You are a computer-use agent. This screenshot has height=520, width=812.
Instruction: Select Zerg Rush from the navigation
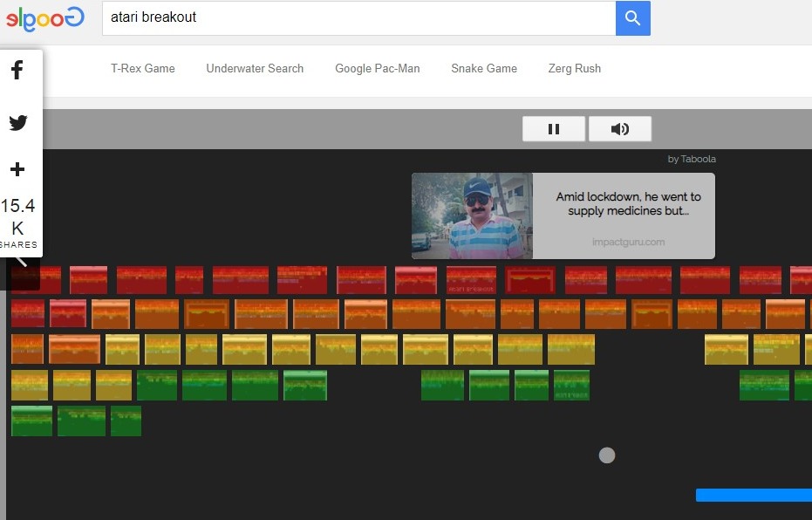coord(574,69)
